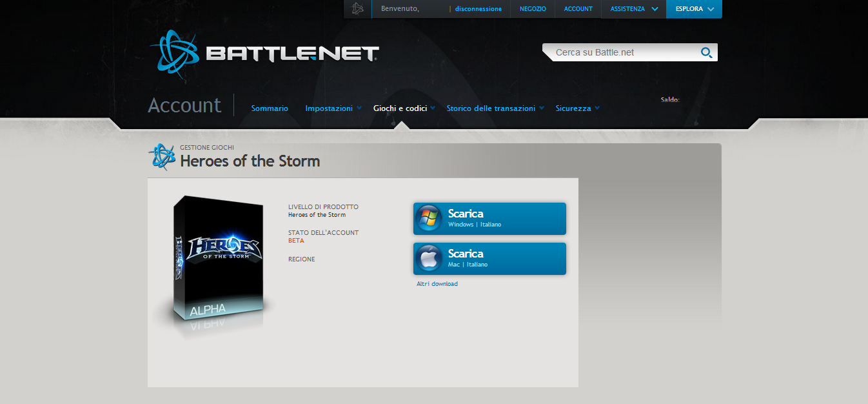Screen dimensions: 868x404
Task: Click the disconnessione link
Action: pos(478,9)
